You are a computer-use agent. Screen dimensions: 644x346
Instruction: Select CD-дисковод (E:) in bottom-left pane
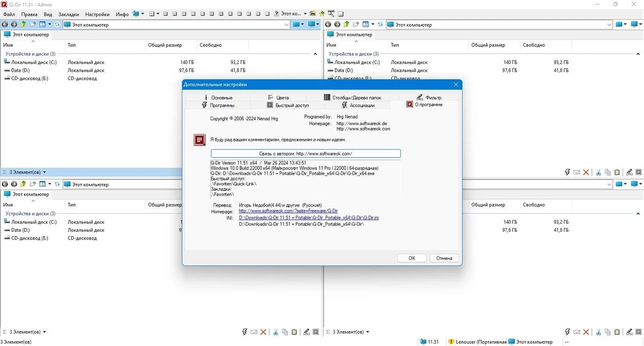tap(26, 238)
